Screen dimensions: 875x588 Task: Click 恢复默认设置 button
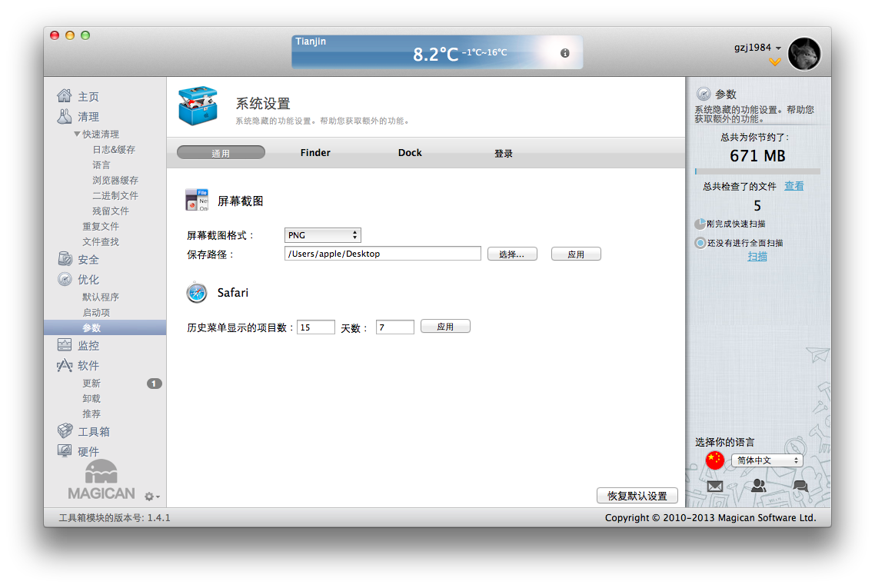pos(637,496)
